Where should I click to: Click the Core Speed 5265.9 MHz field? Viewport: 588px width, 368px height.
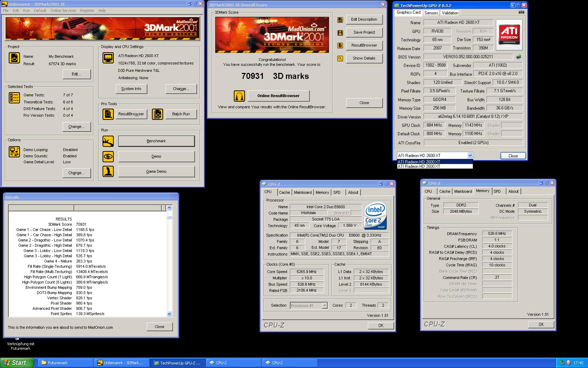click(x=306, y=272)
